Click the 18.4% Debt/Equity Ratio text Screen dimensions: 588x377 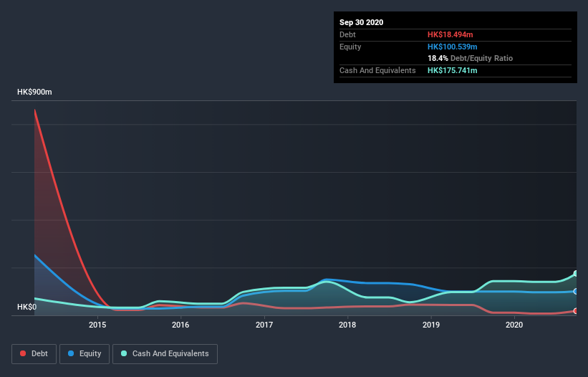click(x=471, y=58)
